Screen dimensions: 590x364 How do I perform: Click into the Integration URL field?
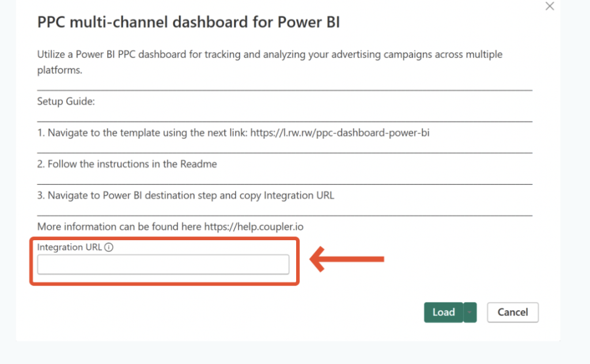click(163, 264)
